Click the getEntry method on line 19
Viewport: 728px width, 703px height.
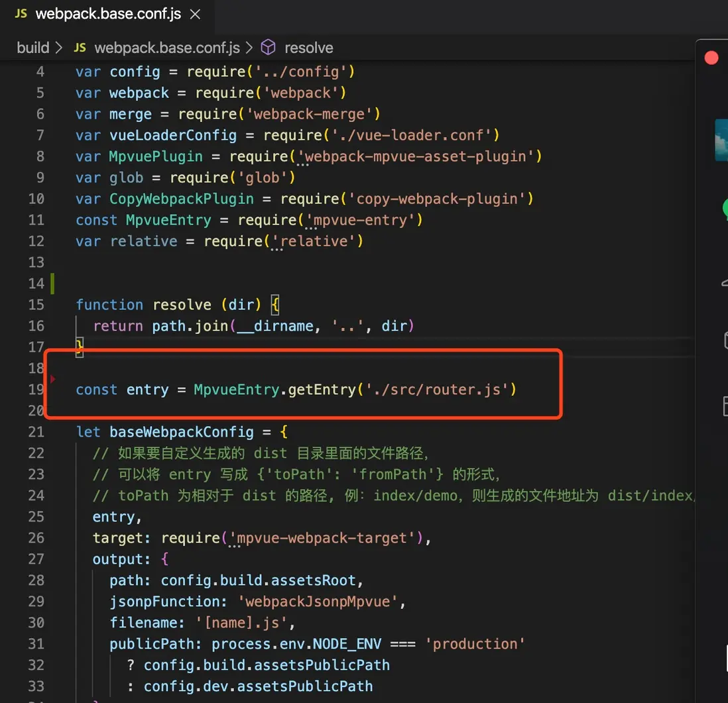coord(322,390)
